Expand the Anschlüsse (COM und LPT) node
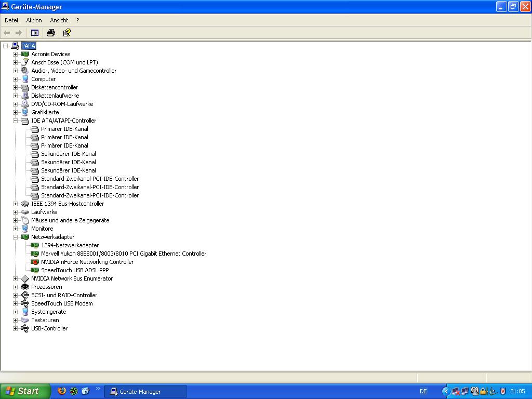The image size is (532, 399). (15, 62)
